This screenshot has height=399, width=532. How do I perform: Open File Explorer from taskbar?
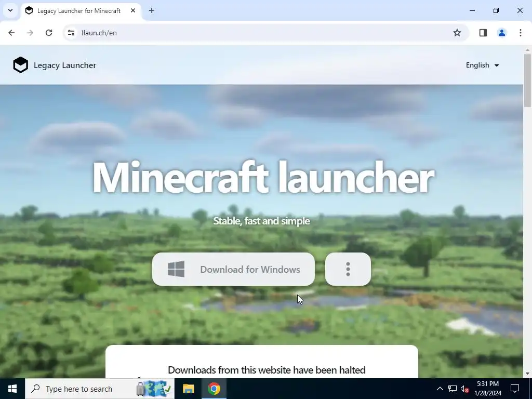(x=188, y=389)
